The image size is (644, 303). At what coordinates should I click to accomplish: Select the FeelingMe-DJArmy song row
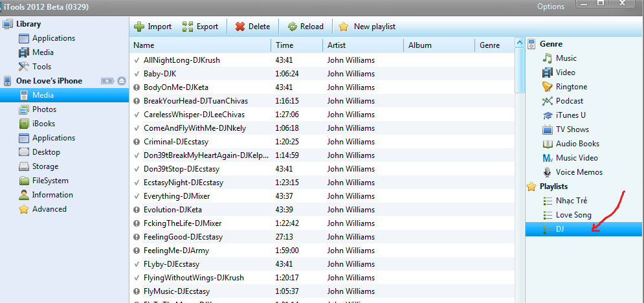coord(322,251)
